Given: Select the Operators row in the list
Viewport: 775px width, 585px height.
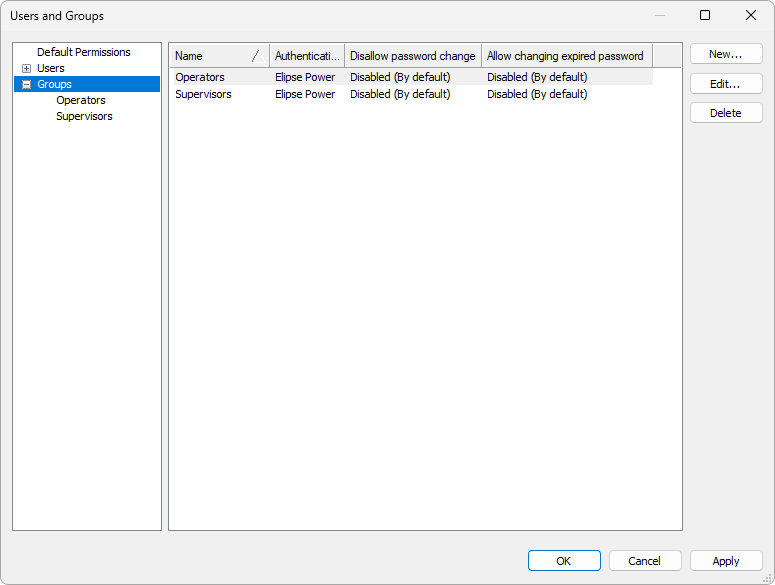Looking at the screenshot, I should tap(200, 78).
